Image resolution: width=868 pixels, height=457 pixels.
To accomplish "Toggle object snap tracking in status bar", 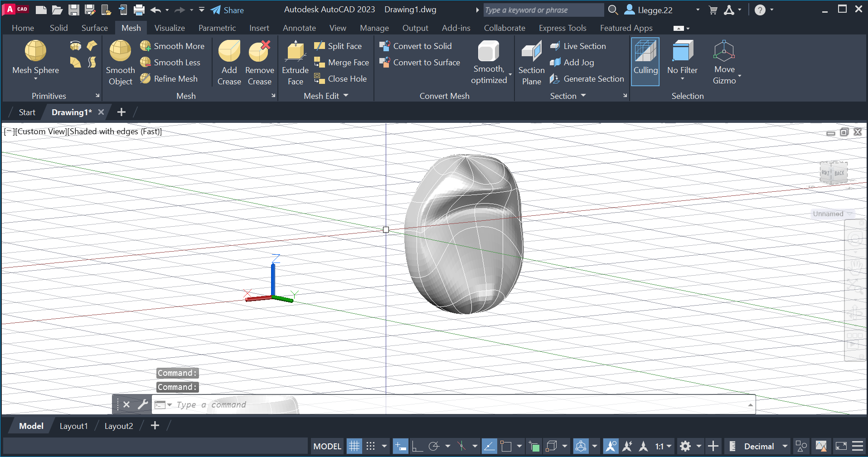I will tap(489, 446).
